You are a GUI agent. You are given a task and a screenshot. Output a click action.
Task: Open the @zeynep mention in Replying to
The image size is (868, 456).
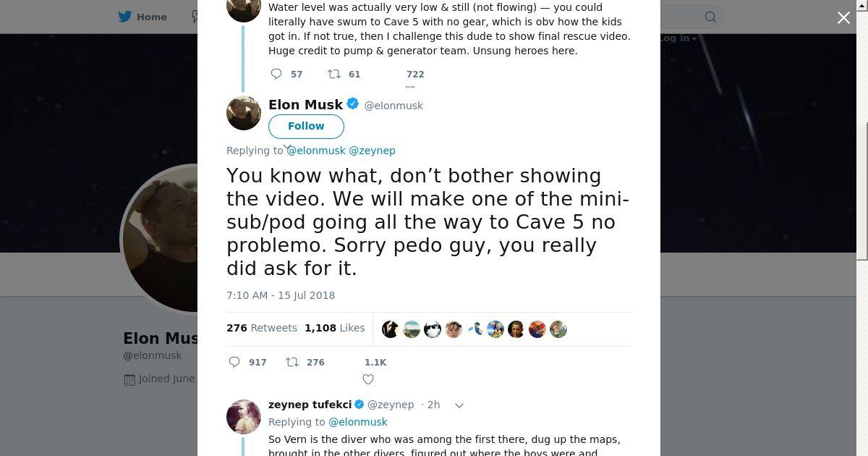[x=372, y=151]
